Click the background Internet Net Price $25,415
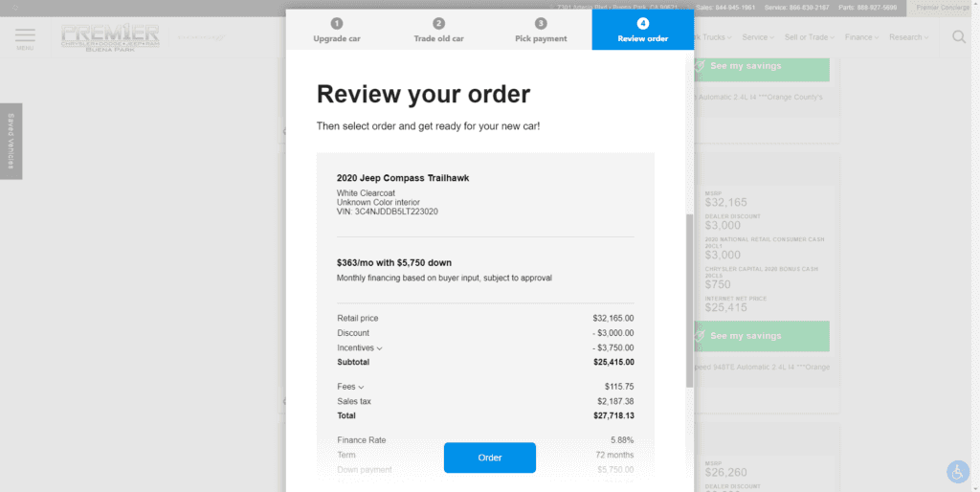 click(x=725, y=307)
